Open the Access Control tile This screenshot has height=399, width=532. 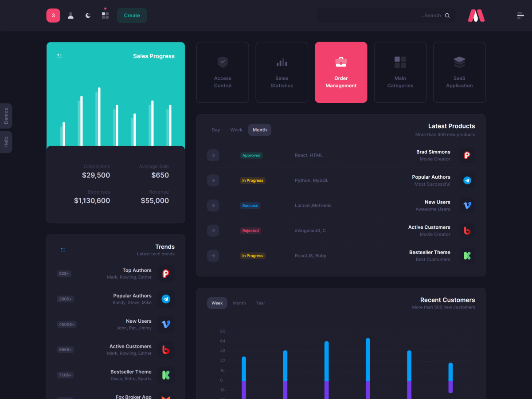point(223,72)
